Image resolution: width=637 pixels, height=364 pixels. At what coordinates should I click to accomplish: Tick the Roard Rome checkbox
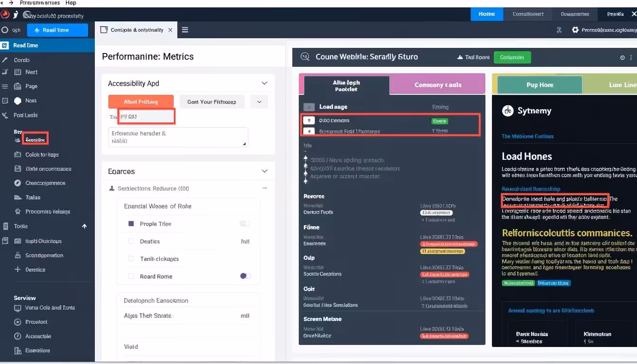pos(131,276)
